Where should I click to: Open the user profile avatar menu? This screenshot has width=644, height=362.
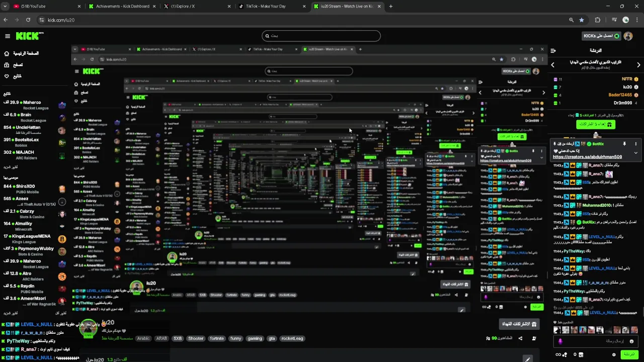tap(628, 36)
